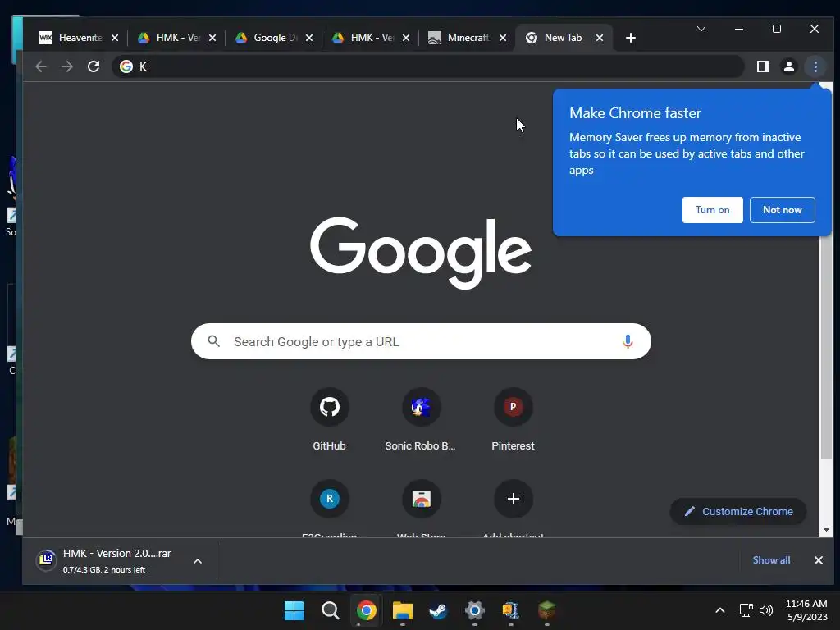Expand the download item options chevron
The height and width of the screenshot is (630, 840).
197,561
